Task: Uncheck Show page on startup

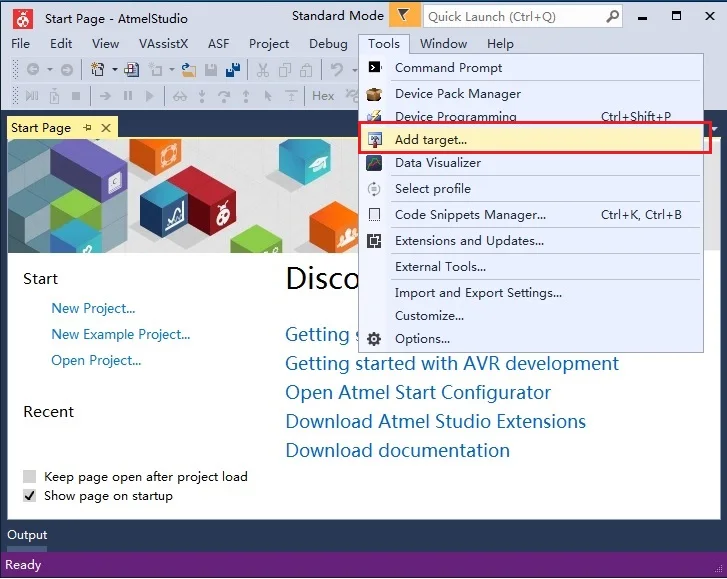Action: pos(30,496)
